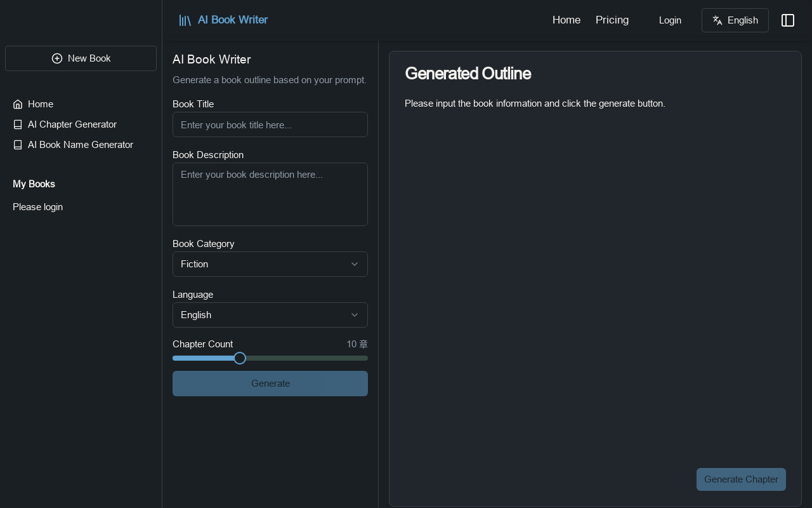
Task: Open the English language selector in header
Action: click(735, 20)
